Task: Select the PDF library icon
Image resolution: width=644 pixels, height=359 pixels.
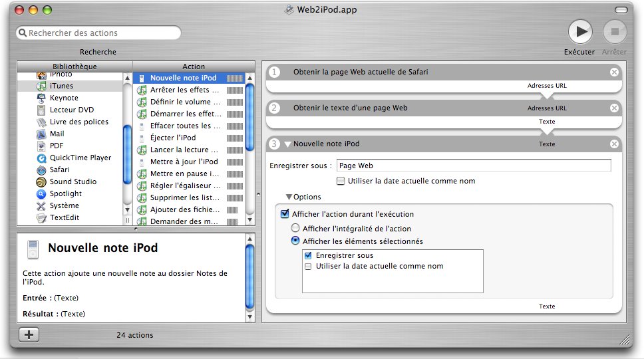Action: coord(41,146)
